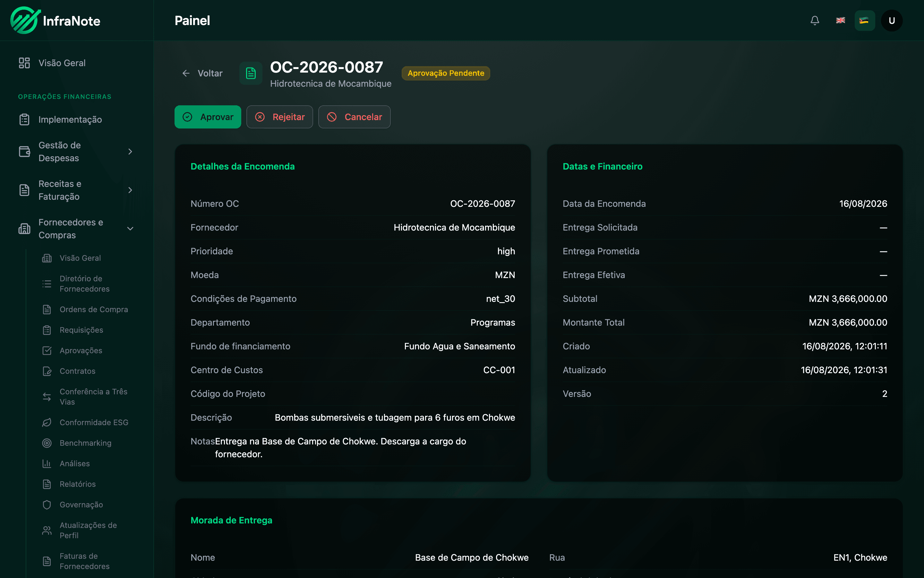This screenshot has height=578, width=924.
Task: Click the Aprovação Pendente status badge
Action: click(x=446, y=74)
